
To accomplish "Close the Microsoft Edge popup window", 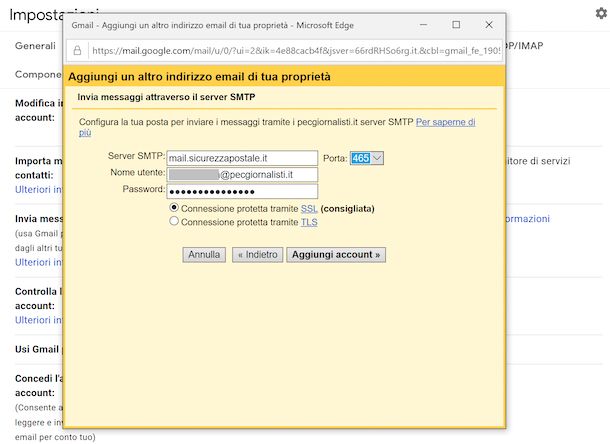I will [489, 25].
